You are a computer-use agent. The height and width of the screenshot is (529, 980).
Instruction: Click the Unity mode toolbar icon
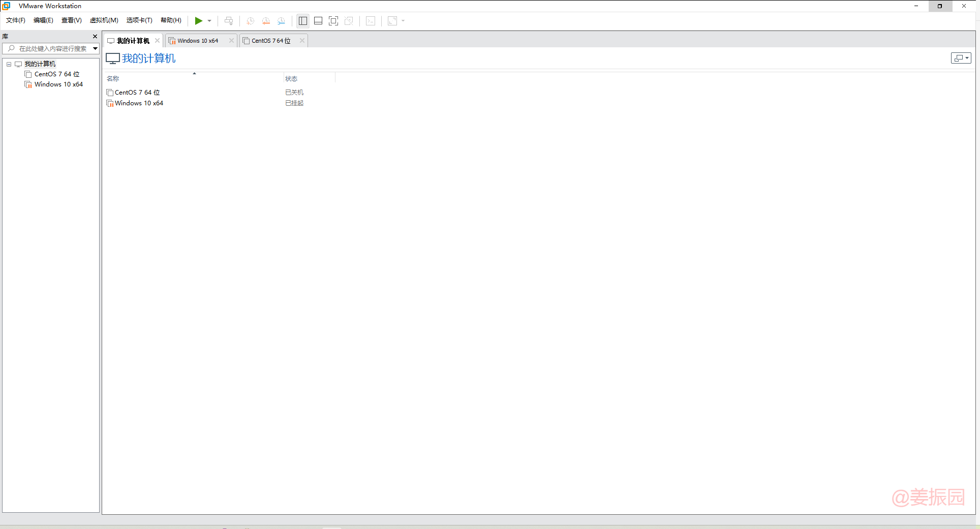tap(349, 21)
